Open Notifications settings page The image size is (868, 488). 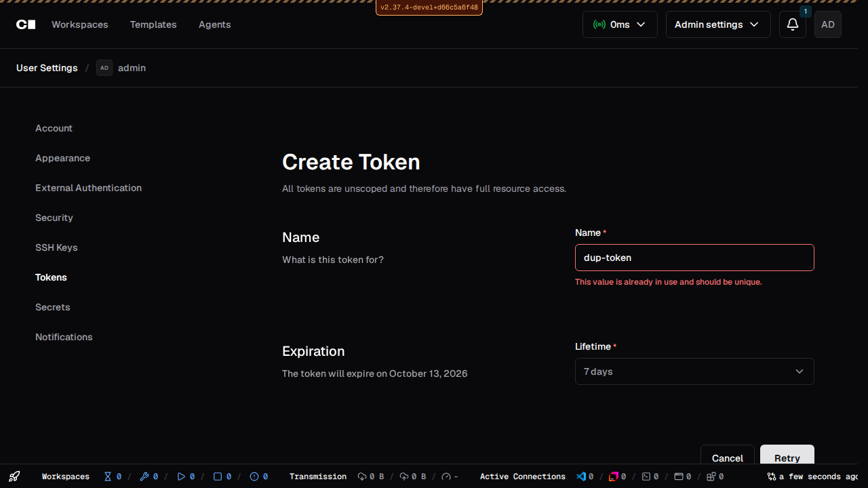point(64,337)
